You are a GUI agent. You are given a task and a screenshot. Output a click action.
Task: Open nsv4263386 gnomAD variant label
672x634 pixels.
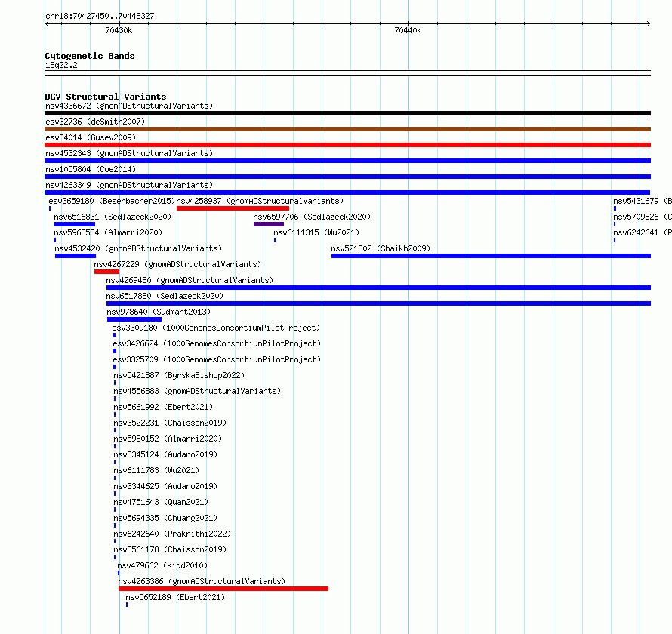tap(202, 581)
